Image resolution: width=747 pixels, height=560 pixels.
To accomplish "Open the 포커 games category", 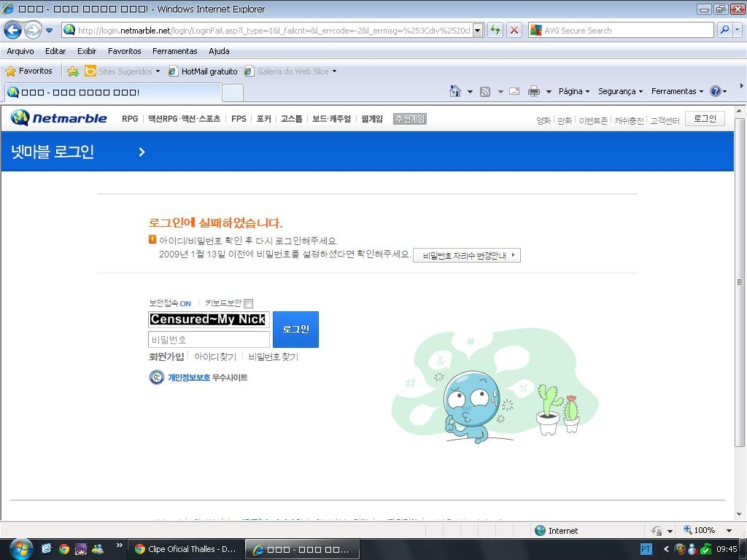I will coord(263,119).
